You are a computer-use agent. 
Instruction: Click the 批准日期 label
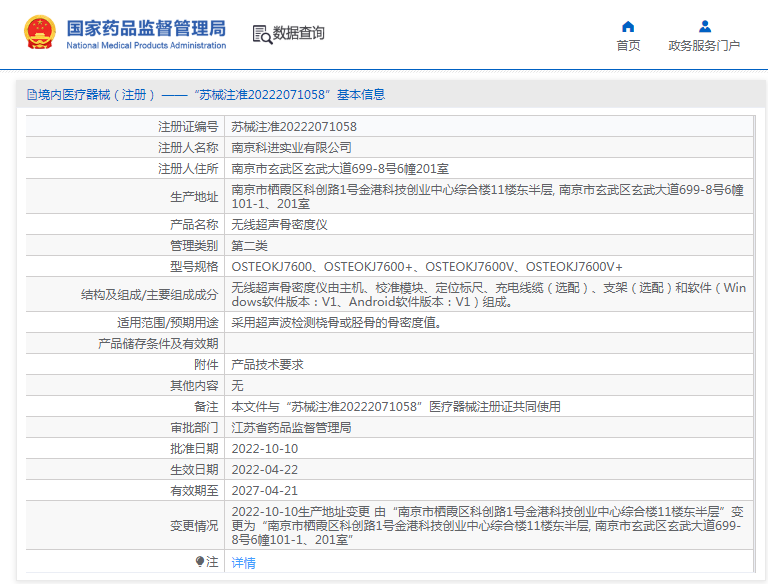(194, 449)
